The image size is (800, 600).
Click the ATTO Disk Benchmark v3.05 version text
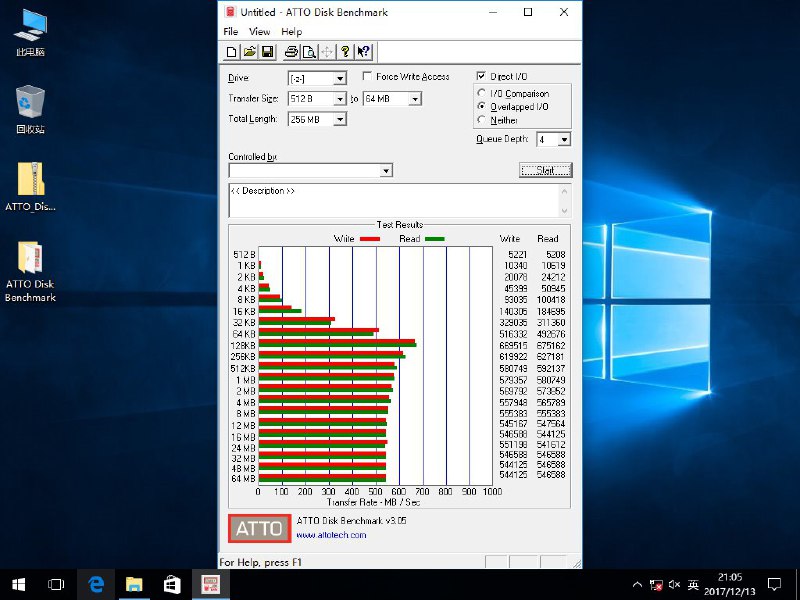352,521
